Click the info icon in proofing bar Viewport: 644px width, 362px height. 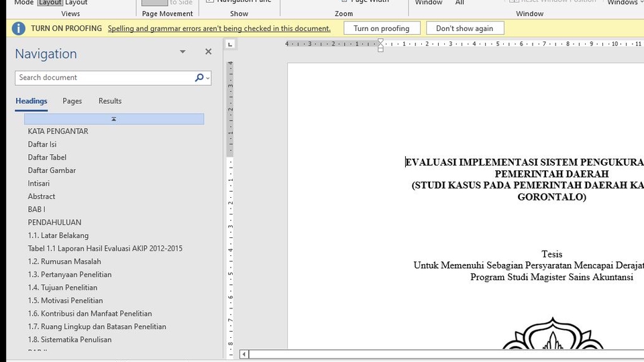tap(19, 28)
